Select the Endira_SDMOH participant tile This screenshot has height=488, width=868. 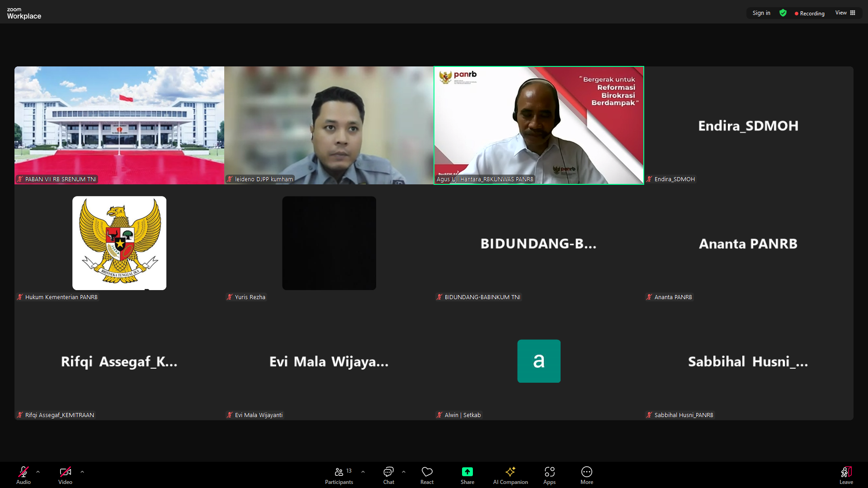(749, 125)
